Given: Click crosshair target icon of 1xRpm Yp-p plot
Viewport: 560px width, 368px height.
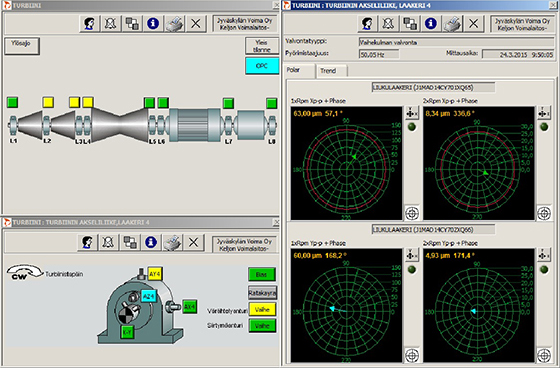Looking at the screenshot, I should pos(412,355).
